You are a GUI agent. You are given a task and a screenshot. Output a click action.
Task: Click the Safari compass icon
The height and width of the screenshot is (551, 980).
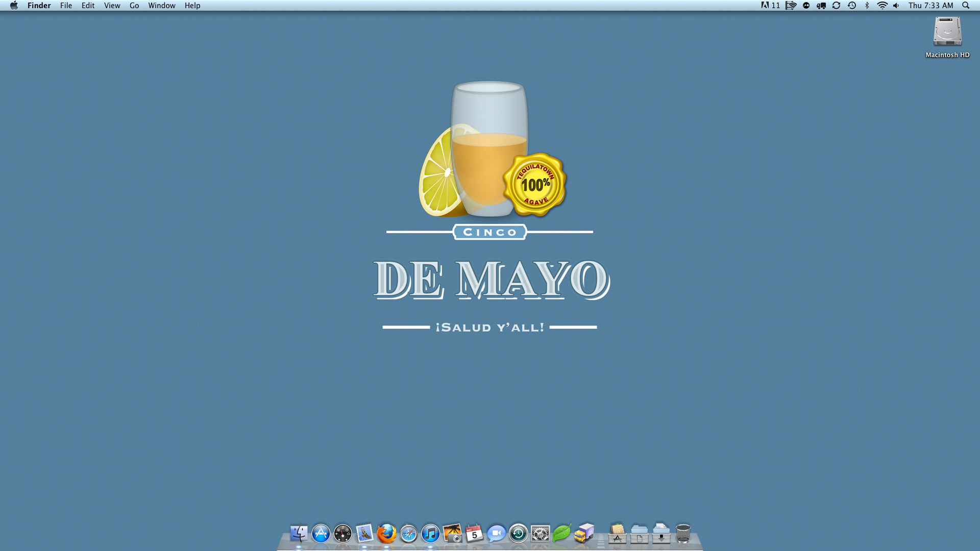pos(408,534)
